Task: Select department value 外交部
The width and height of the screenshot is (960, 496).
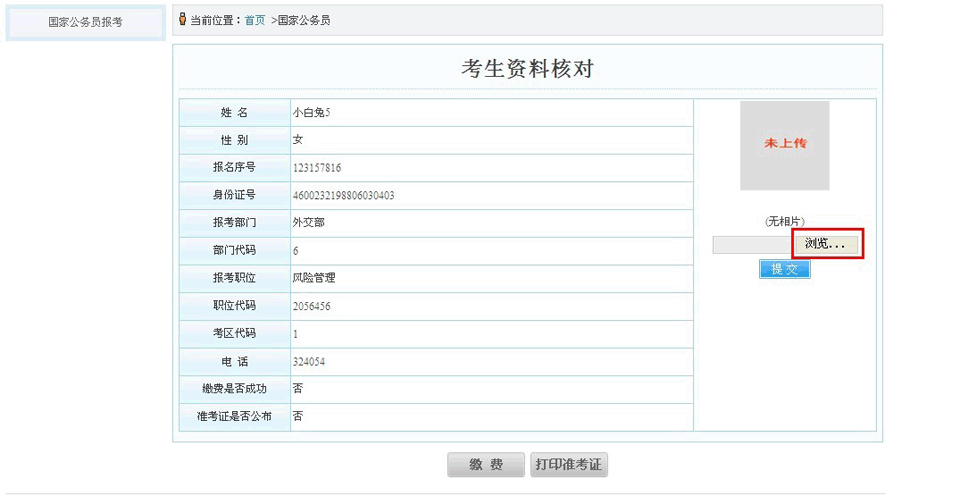Action: click(x=309, y=223)
